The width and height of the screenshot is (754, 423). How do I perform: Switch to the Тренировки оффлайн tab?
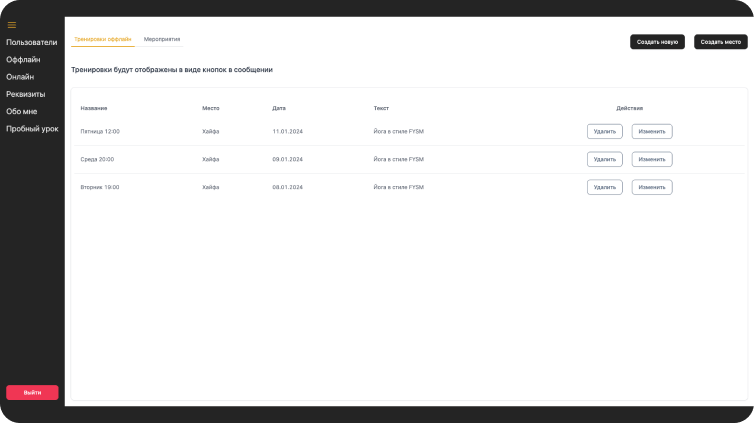click(103, 39)
